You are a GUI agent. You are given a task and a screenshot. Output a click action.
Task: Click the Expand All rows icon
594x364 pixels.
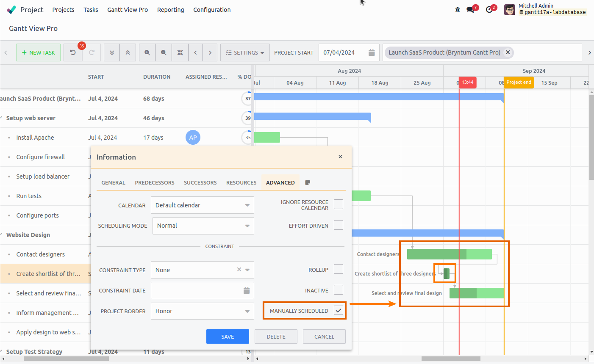point(111,52)
